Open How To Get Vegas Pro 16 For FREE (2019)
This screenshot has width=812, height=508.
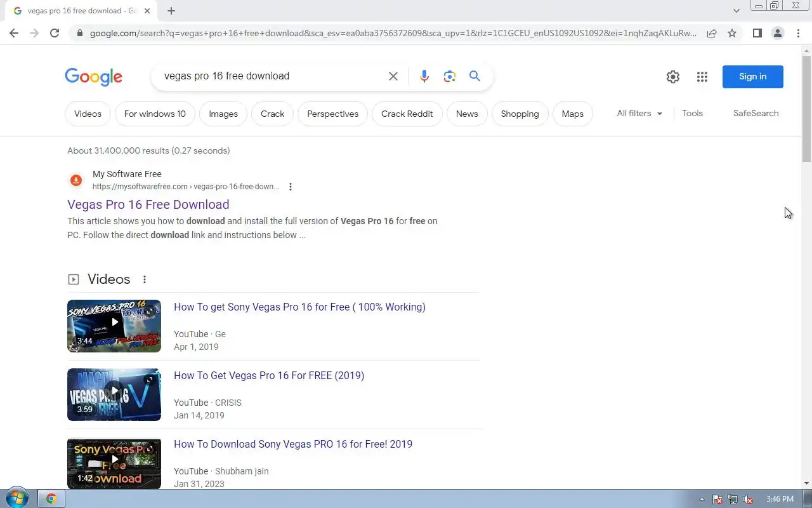[x=269, y=375]
